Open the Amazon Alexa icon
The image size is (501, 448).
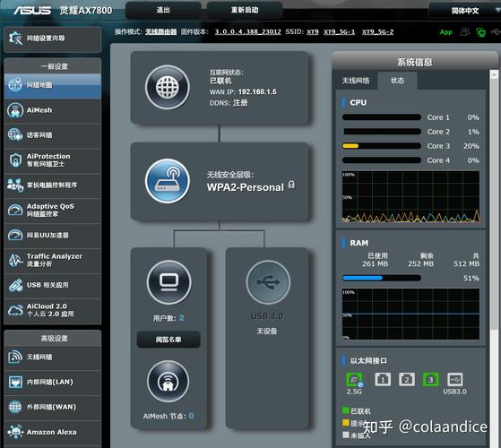(x=15, y=432)
